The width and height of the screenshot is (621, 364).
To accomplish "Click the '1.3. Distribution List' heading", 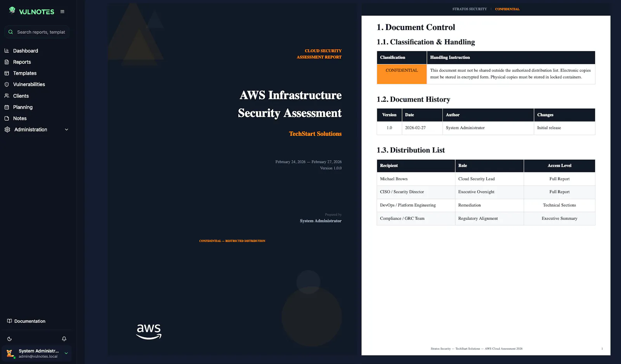I will click(x=411, y=150).
